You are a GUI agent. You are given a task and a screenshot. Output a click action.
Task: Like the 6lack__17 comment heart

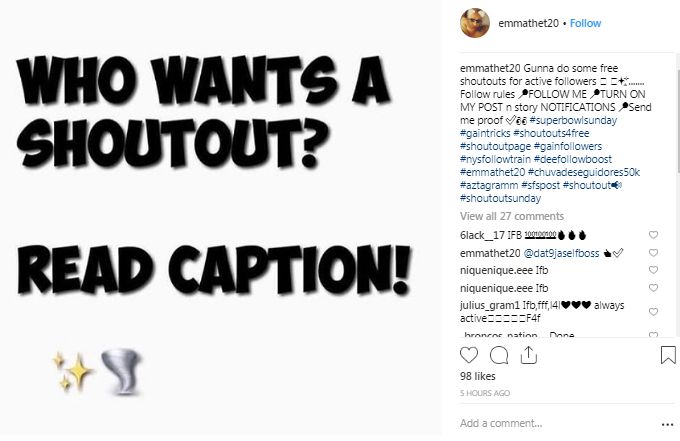tap(653, 235)
